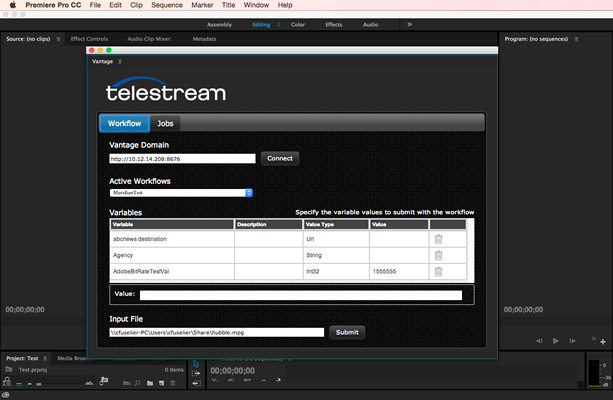Open the Apple menu
The height and width of the screenshot is (400, 613).
[x=13, y=5]
